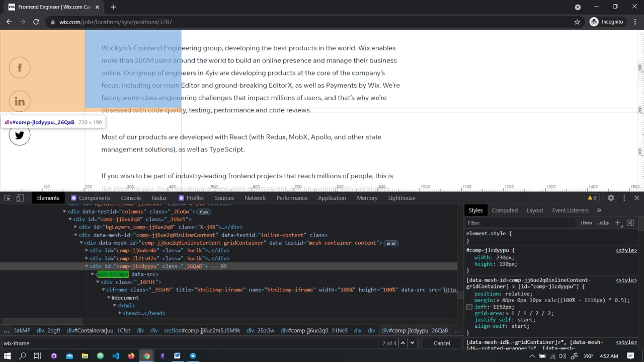Select section#comp-jj6ue2m5 breadcrumb
The height and width of the screenshot is (362, 644).
pyautogui.click(x=202, y=330)
